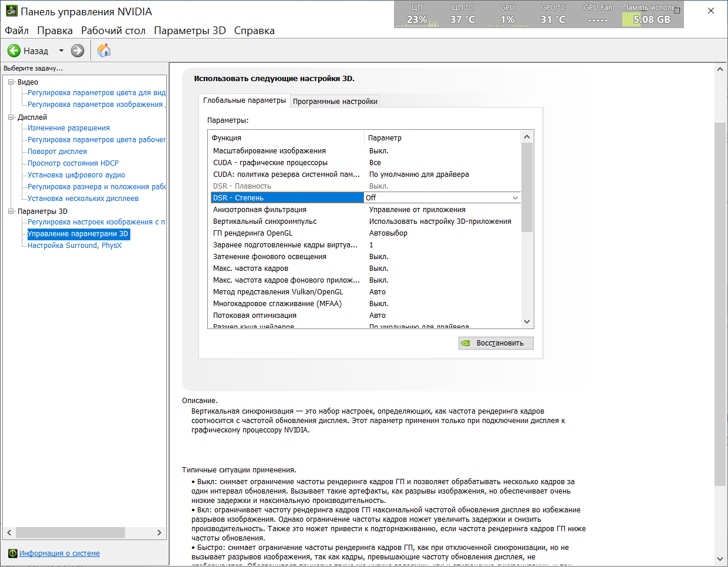Select Метод представления Vulkan/OpenGL row
Screen dimensions: 728x567
tap(365, 292)
